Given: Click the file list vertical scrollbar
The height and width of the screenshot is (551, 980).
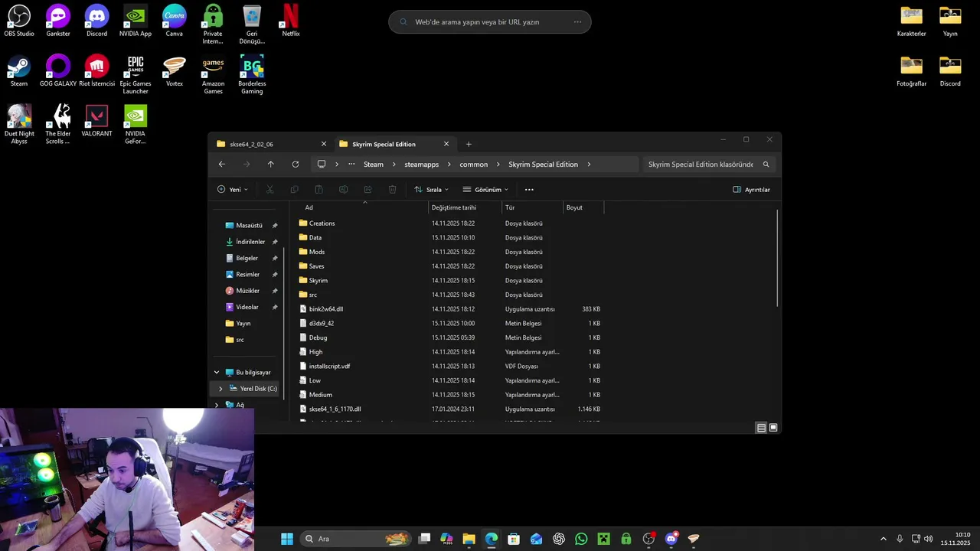Looking at the screenshot, I should [x=777, y=258].
